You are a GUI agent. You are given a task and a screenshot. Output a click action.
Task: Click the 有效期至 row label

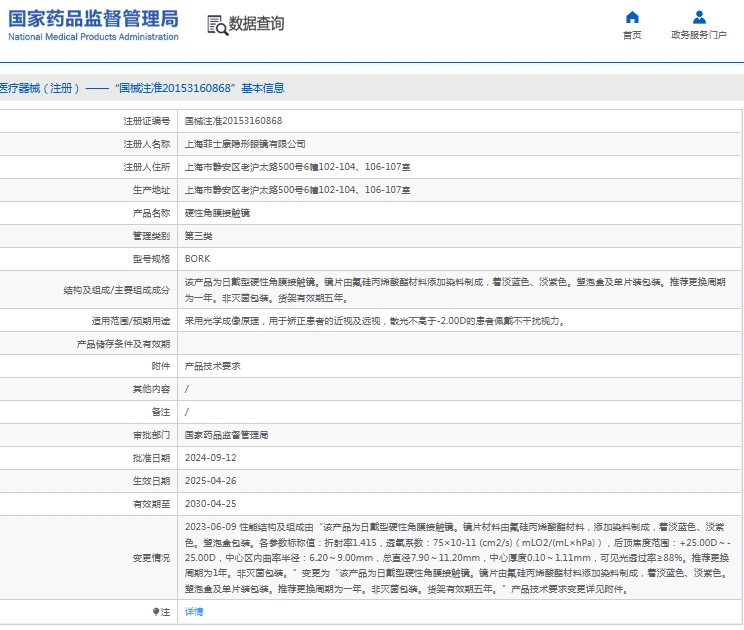pos(151,504)
